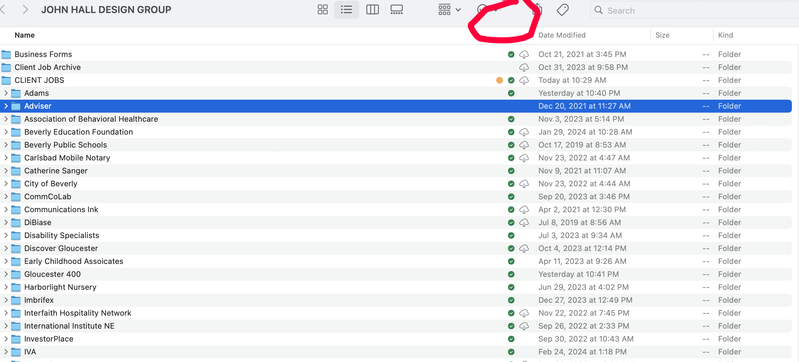Expand the Communications Ink folder
799x362 pixels.
click(x=6, y=210)
